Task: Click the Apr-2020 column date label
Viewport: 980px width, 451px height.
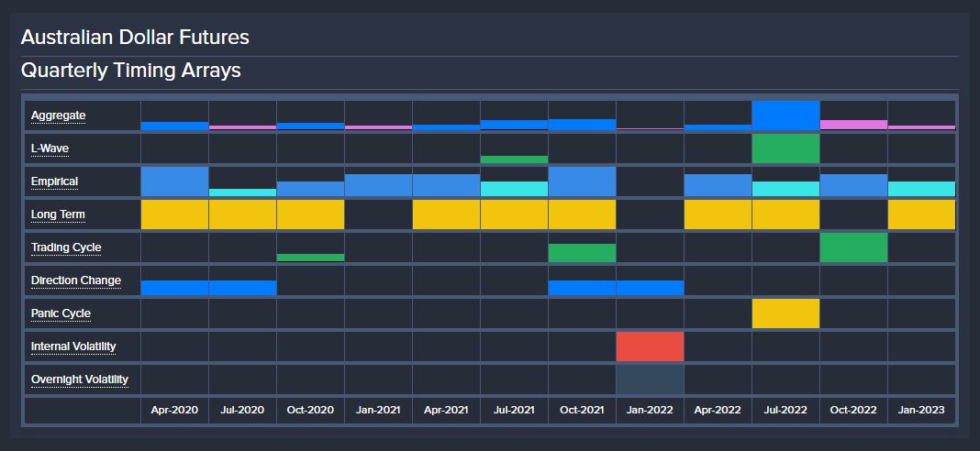Action: 174,411
